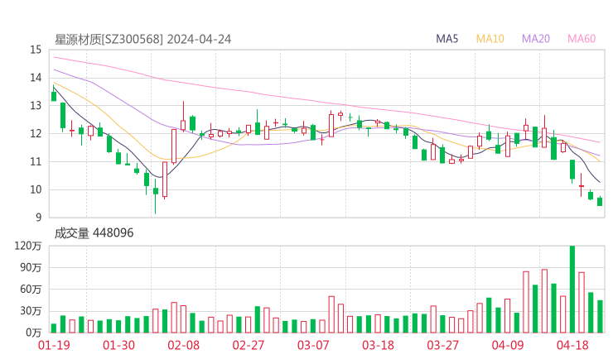This screenshot has width=613, height=364.
Task: Click the price axis value 10
Action: tap(36, 189)
